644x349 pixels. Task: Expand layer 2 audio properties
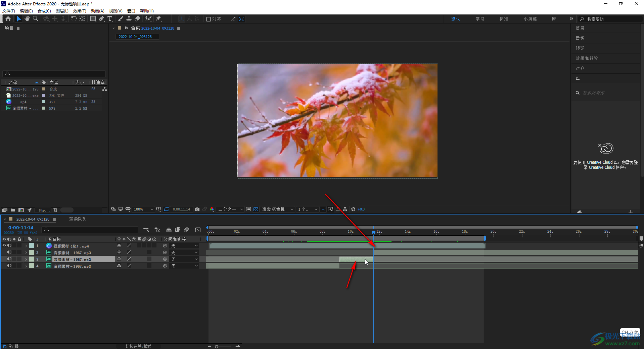point(26,253)
